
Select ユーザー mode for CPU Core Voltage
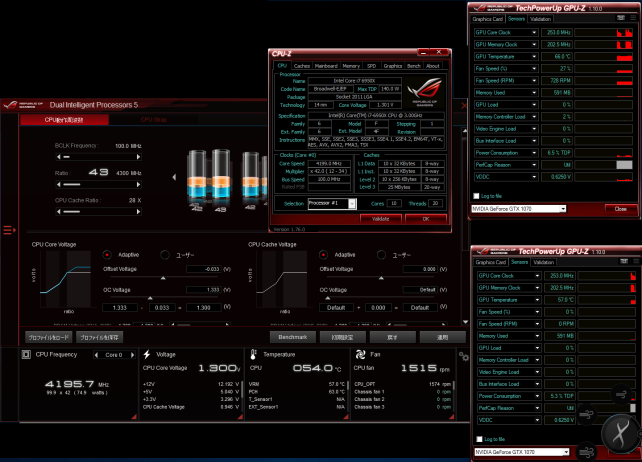(x=165, y=255)
